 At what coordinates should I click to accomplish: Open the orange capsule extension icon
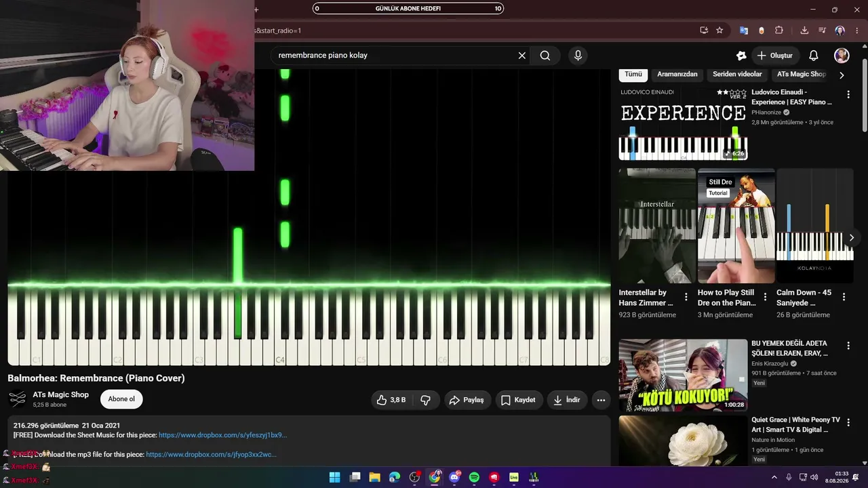pyautogui.click(x=762, y=30)
